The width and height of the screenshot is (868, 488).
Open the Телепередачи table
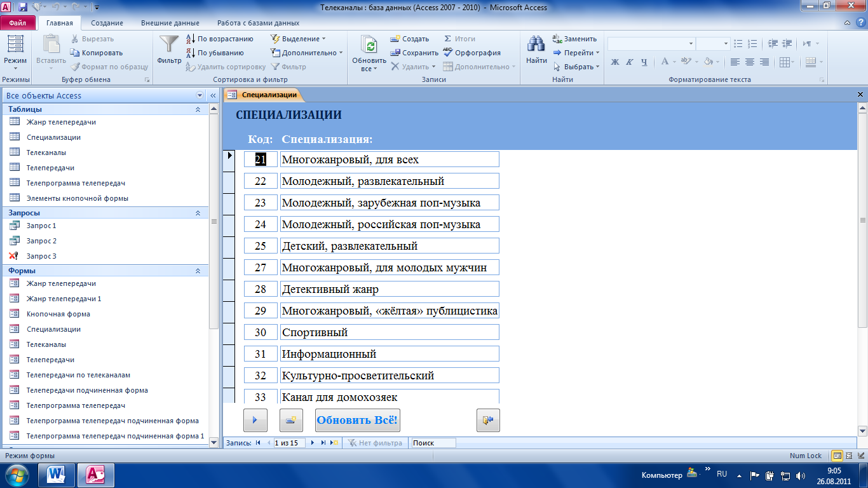tap(50, 168)
